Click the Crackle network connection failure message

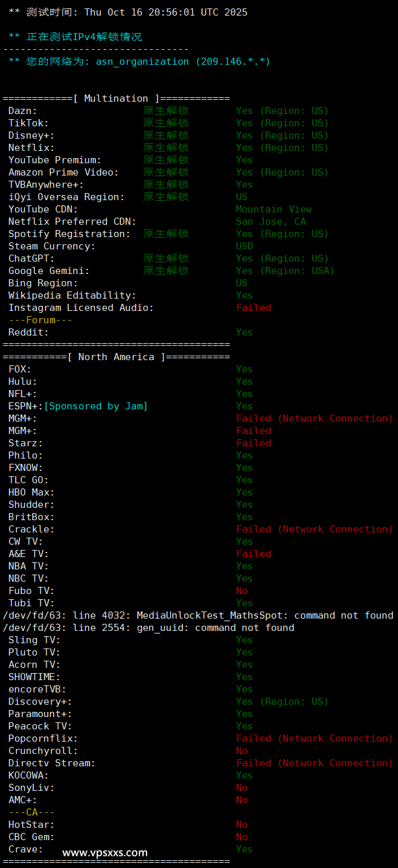pos(314,529)
